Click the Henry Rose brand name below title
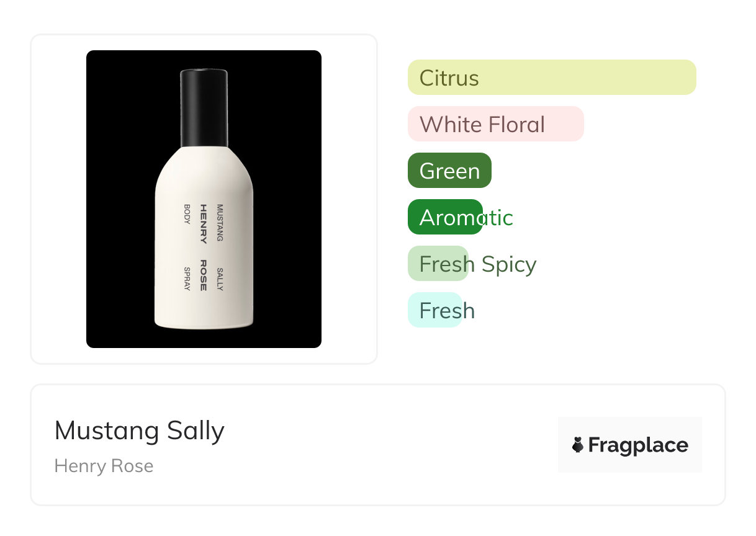Screen dimensions: 756x536 pos(104,466)
